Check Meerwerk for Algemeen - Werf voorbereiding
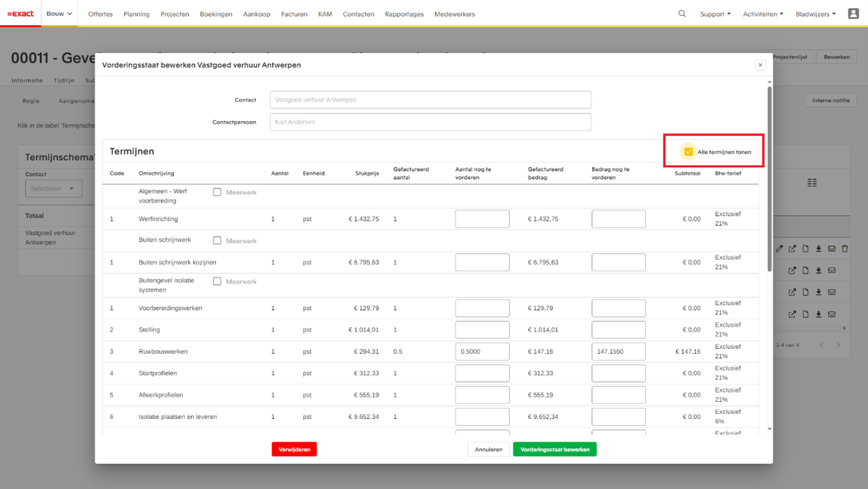This screenshot has width=868, height=489. click(x=217, y=192)
